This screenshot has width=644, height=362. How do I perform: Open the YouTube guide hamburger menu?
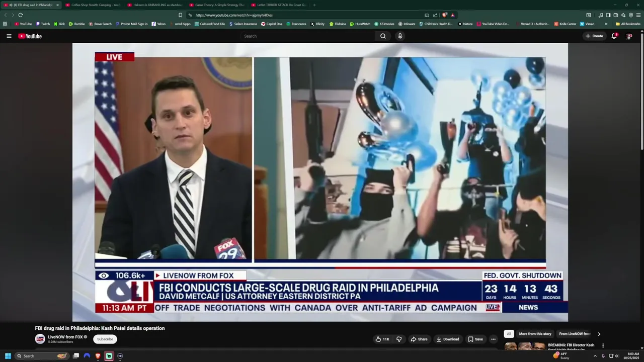pyautogui.click(x=9, y=36)
